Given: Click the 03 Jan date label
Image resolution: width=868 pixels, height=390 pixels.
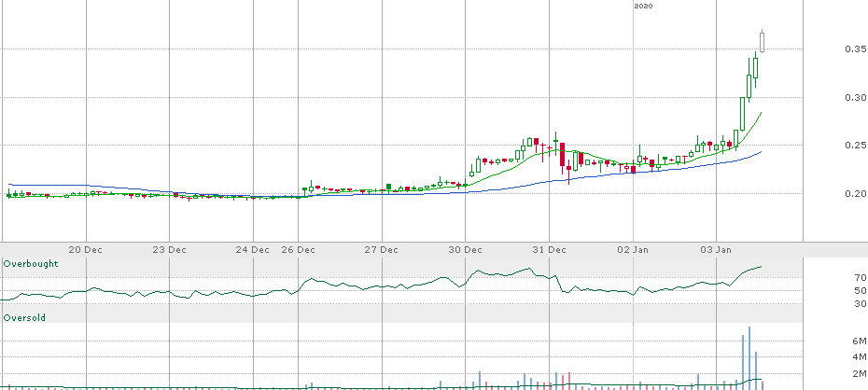Looking at the screenshot, I should (716, 249).
